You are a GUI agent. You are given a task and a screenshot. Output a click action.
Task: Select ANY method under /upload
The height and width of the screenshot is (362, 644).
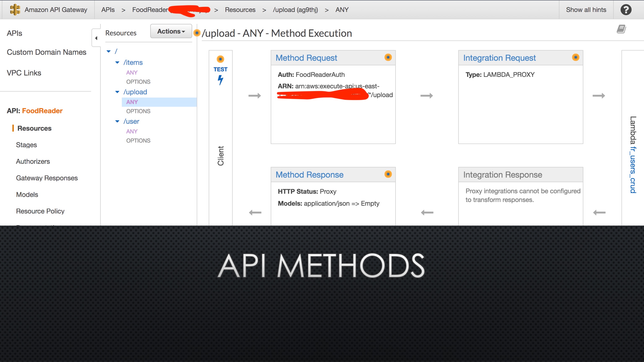tap(159, 102)
